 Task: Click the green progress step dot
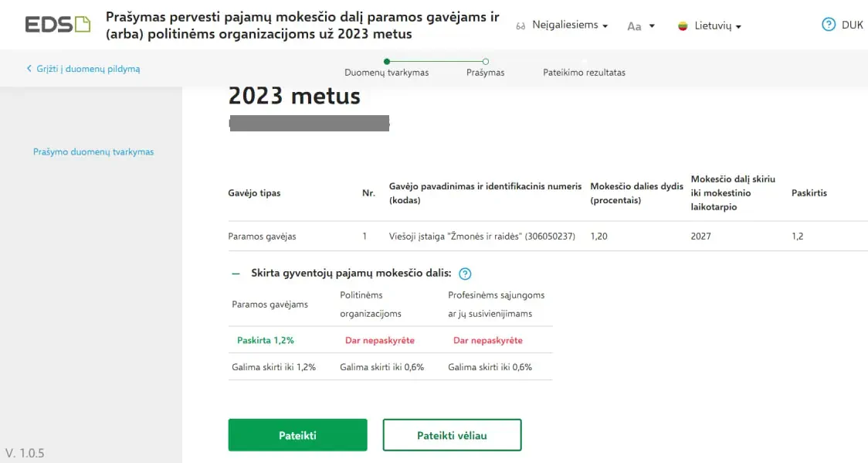tap(387, 62)
